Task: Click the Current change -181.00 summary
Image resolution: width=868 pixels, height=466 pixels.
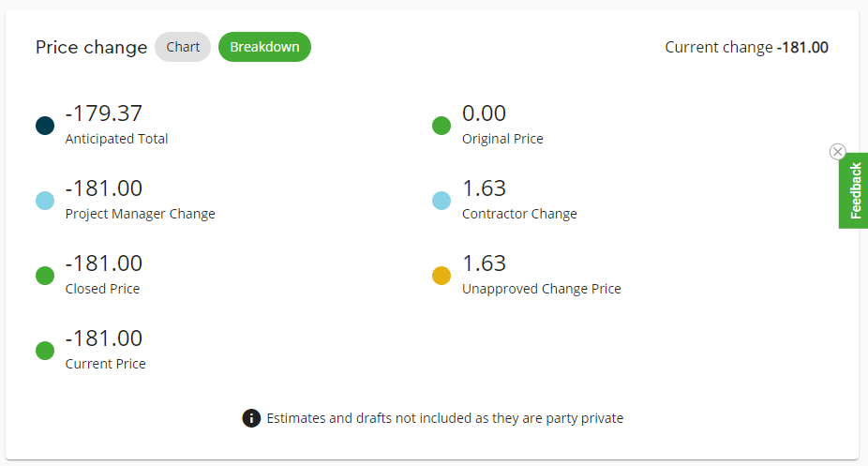Action: (x=746, y=47)
